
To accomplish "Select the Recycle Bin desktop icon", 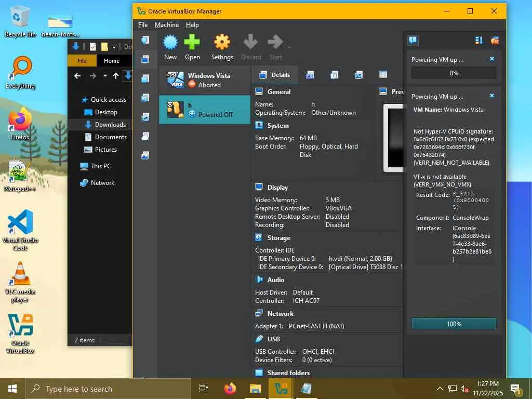I will pos(20,22).
